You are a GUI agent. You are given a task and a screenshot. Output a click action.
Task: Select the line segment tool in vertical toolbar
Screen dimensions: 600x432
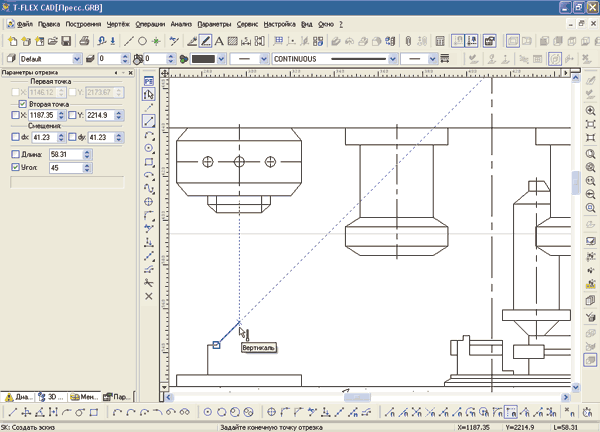(149, 120)
